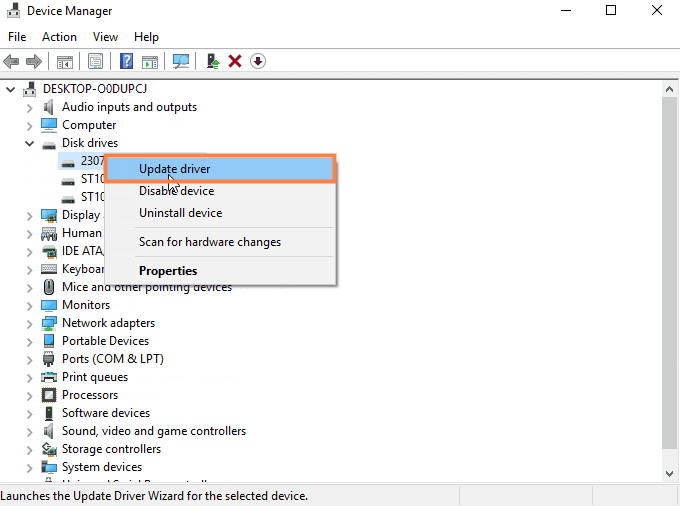Image resolution: width=680 pixels, height=506 pixels.
Task: Select the Ports (COM & LPT) label
Action: 113,359
